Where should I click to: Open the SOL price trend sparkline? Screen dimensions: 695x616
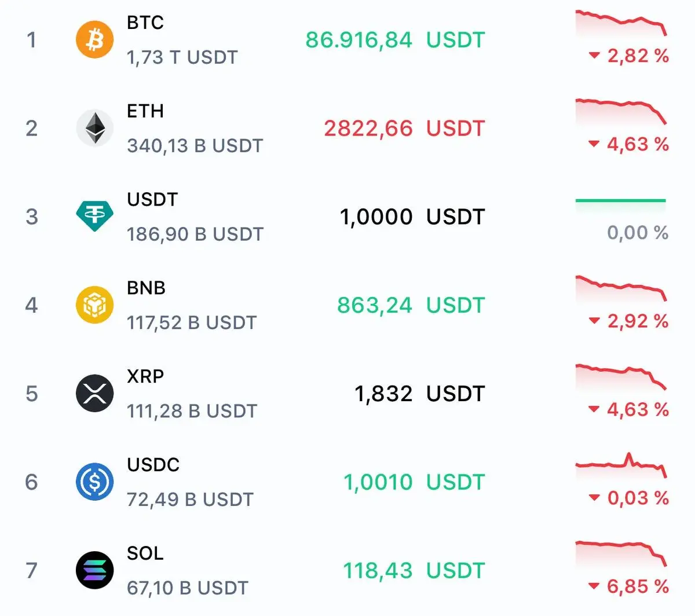point(621,552)
